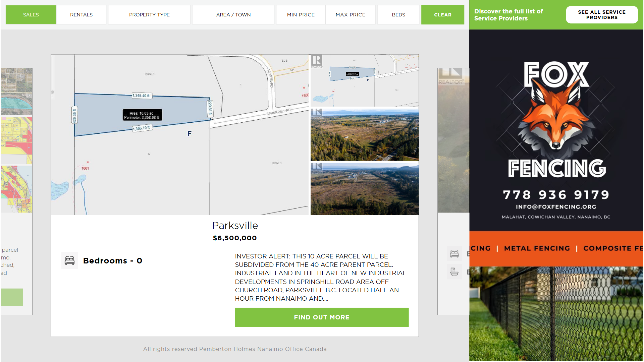This screenshot has width=644, height=362.
Task: Select the SALES toggle
Action: tap(31, 15)
